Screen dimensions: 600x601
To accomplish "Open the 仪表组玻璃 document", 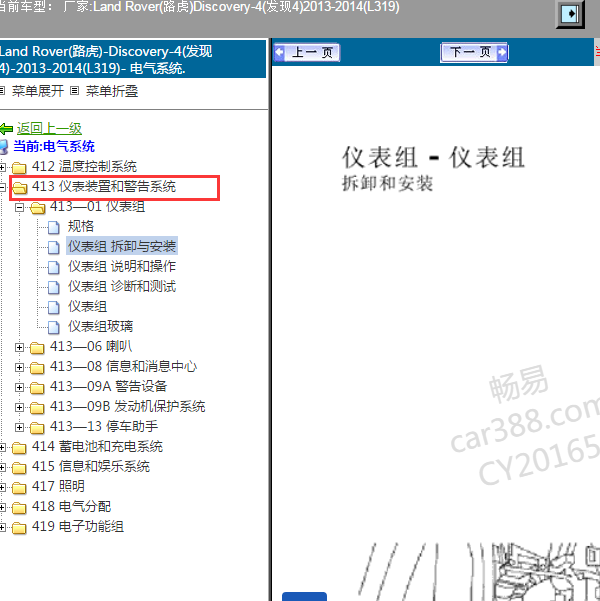I will [x=100, y=326].
